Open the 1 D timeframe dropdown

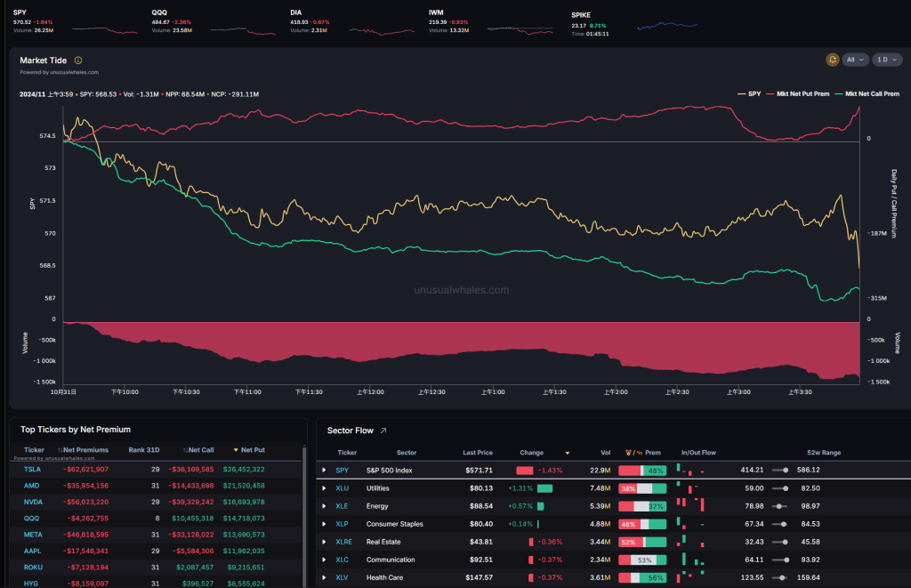886,60
